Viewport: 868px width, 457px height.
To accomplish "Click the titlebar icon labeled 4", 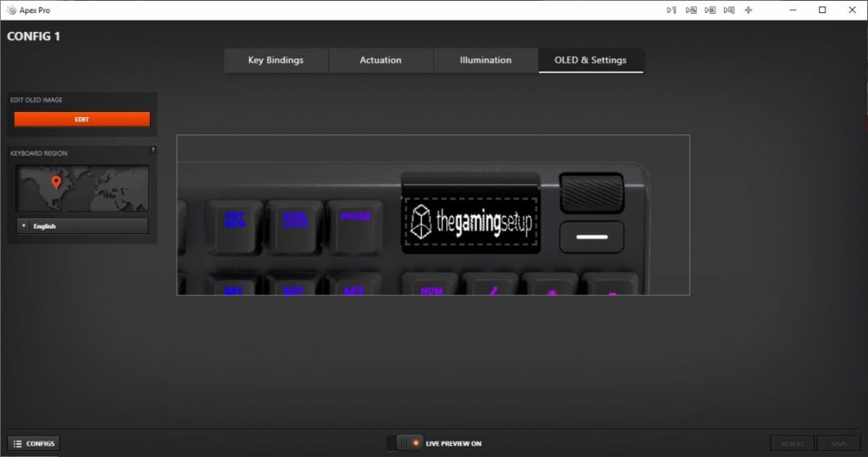I will click(x=729, y=10).
